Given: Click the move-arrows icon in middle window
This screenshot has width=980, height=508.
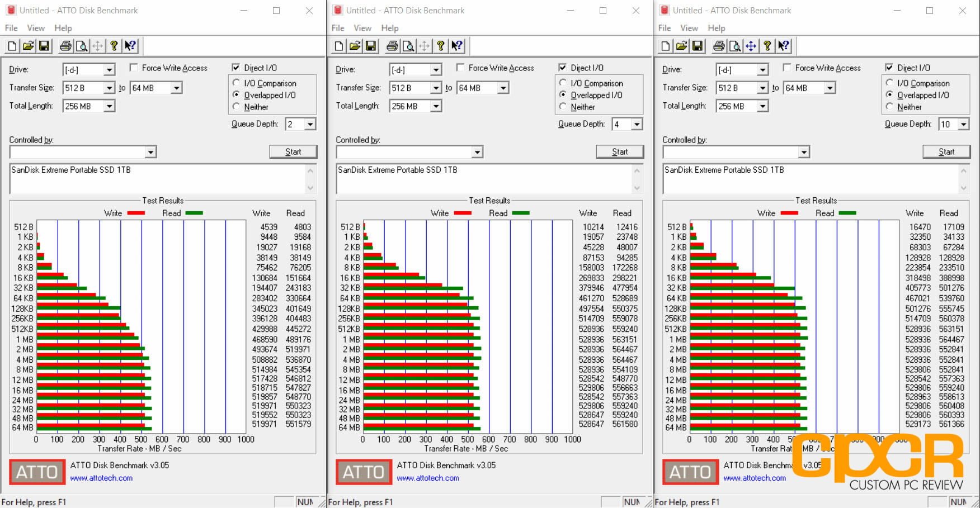Looking at the screenshot, I should click(x=424, y=46).
